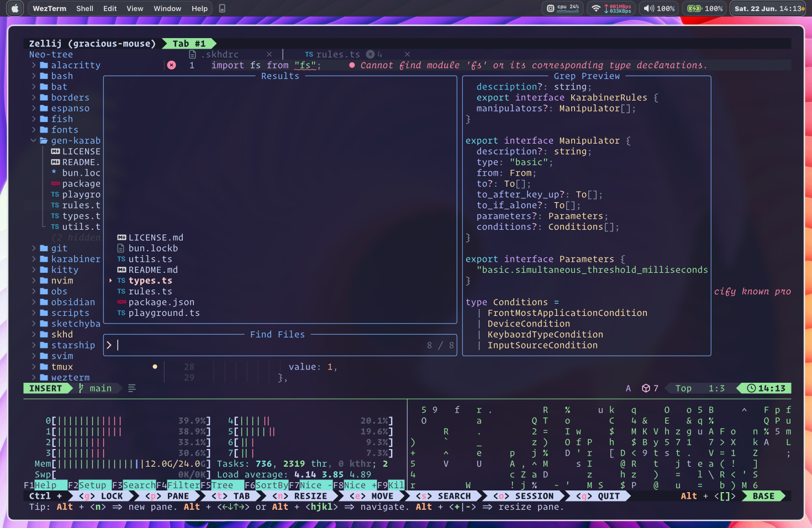Viewport: 812px width, 528px height.
Task: Open the Window menu
Action: [167, 8]
